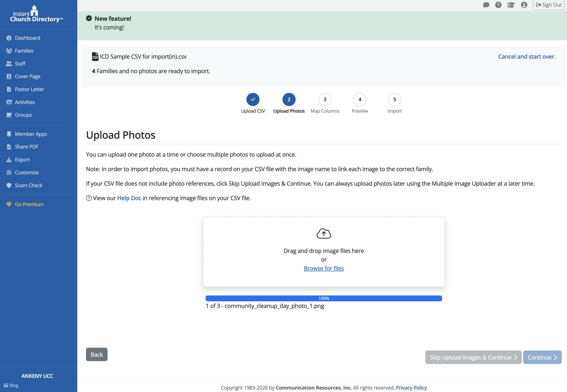Click the CSV file icon
567x392 pixels.
point(95,57)
